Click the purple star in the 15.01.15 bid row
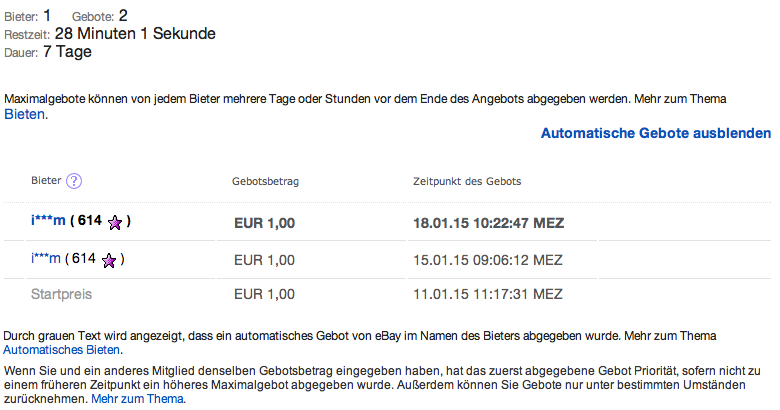The width and height of the screenshot is (780, 410). pos(108,260)
